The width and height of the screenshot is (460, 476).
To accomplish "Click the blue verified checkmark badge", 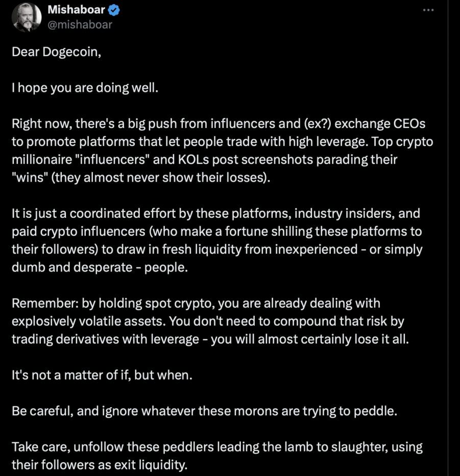I will 114,10.
